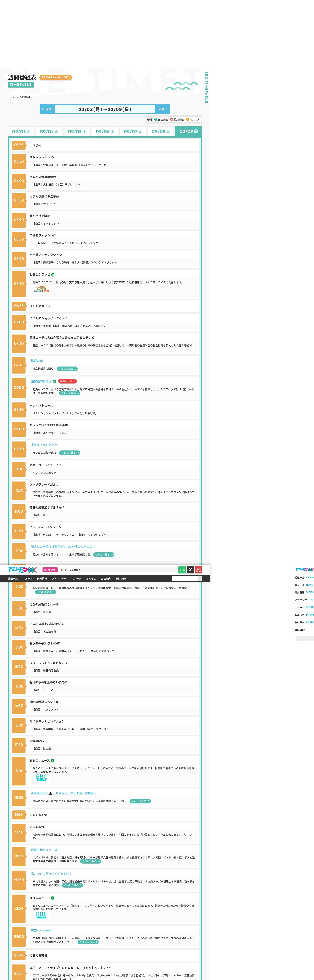314x980 pixels.
Task: Open the 番組表 pink button
Action: tap(50, 570)
